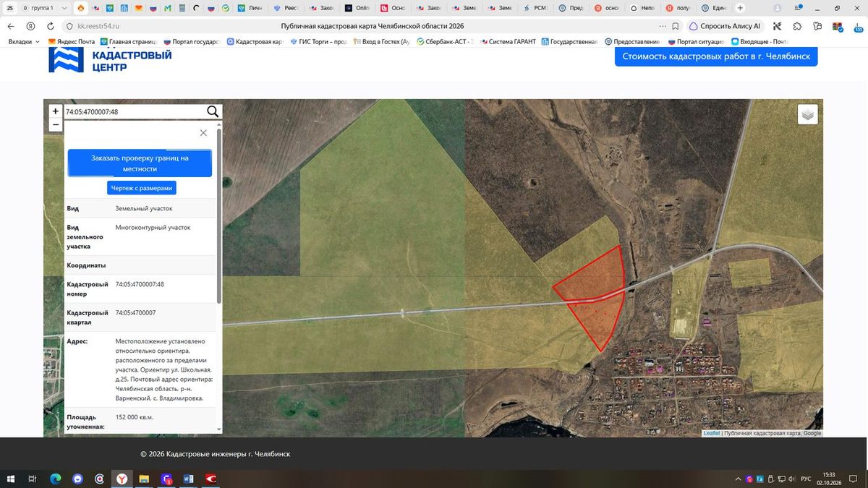Screen dimensions: 868x488
Task: Expand the Вкладки bookmarks dropdown
Action: (x=25, y=42)
